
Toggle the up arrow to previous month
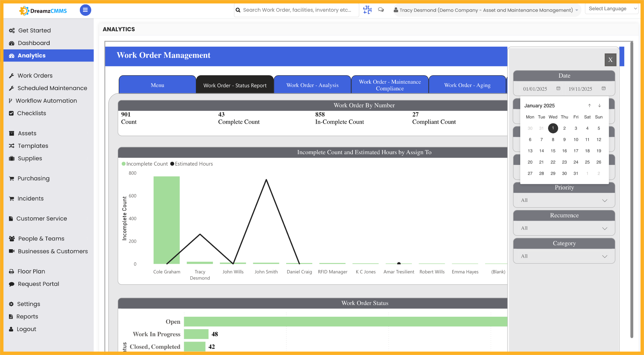pos(589,105)
